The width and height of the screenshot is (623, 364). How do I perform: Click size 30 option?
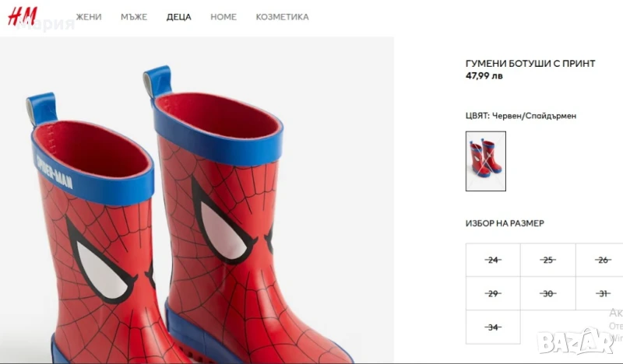tap(547, 293)
